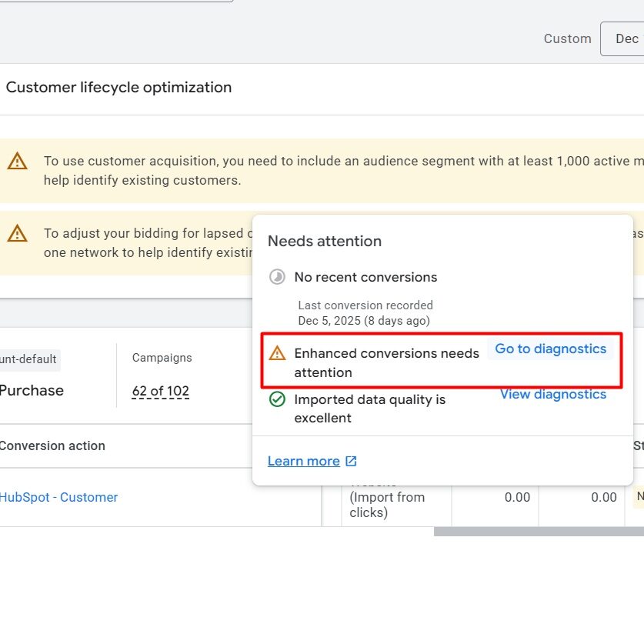Open the Dec date range dropdown

[x=625, y=38]
